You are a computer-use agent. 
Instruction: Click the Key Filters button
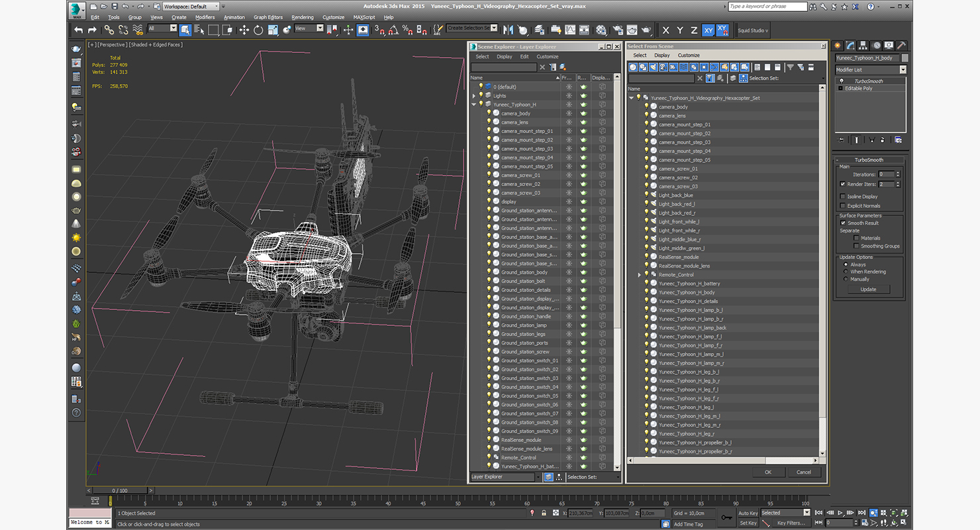(791, 523)
